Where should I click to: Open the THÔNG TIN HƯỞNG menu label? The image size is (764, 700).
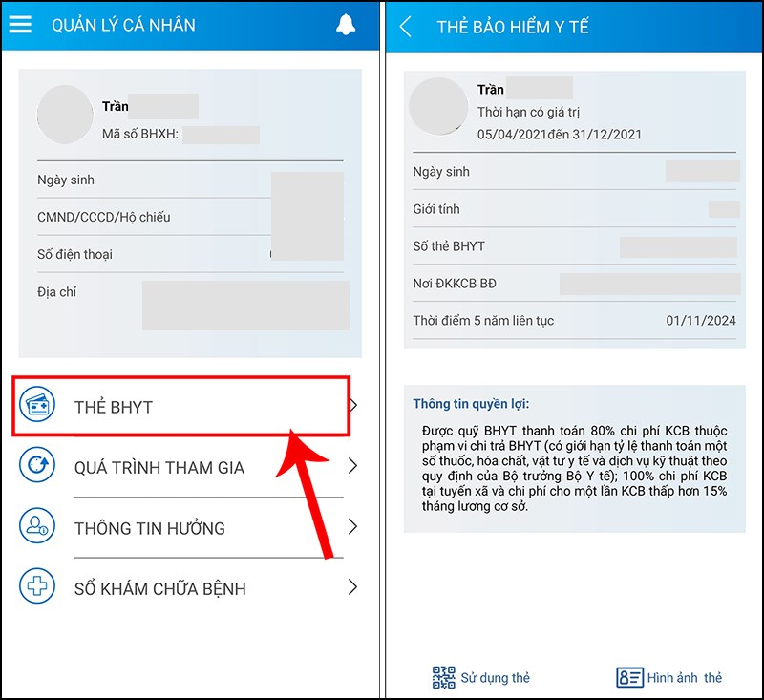tap(150, 528)
